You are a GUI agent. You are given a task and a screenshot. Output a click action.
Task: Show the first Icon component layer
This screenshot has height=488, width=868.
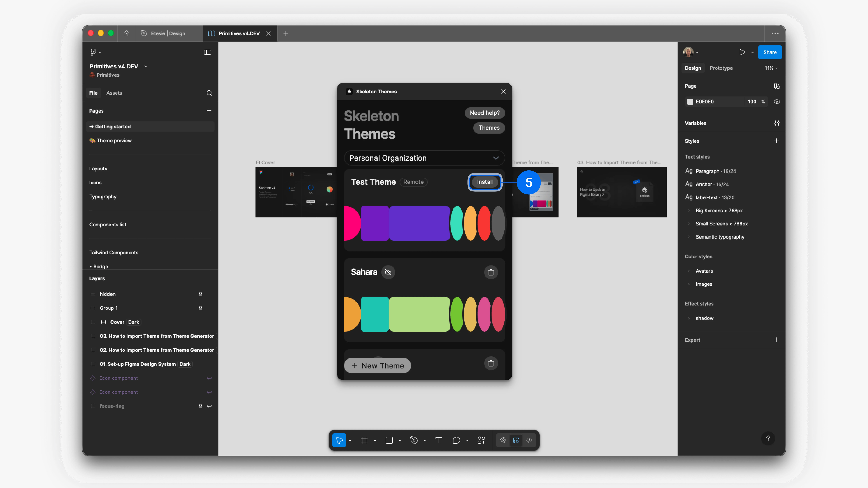pos(209,378)
